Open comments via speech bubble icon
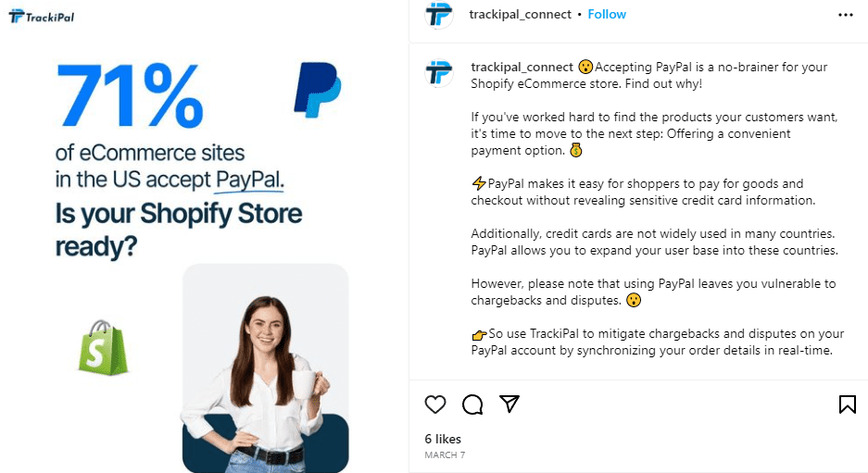This screenshot has height=473, width=868. pyautogui.click(x=472, y=405)
